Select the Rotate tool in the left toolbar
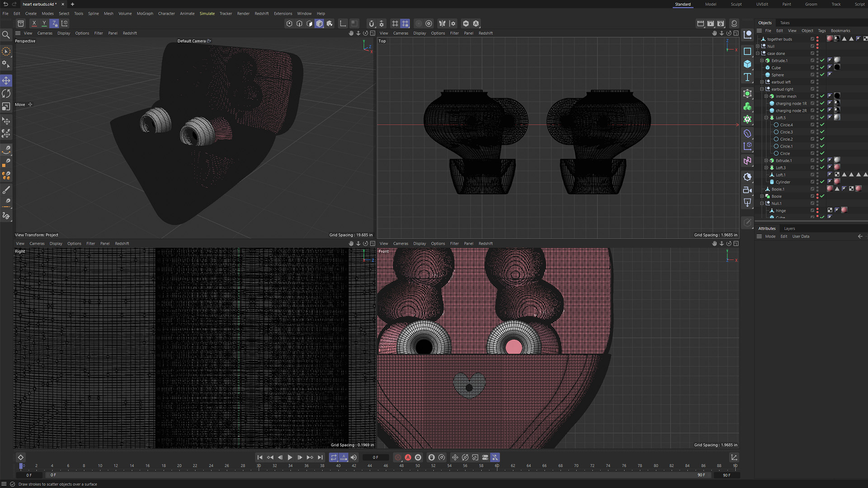This screenshot has width=868, height=488. point(6,94)
